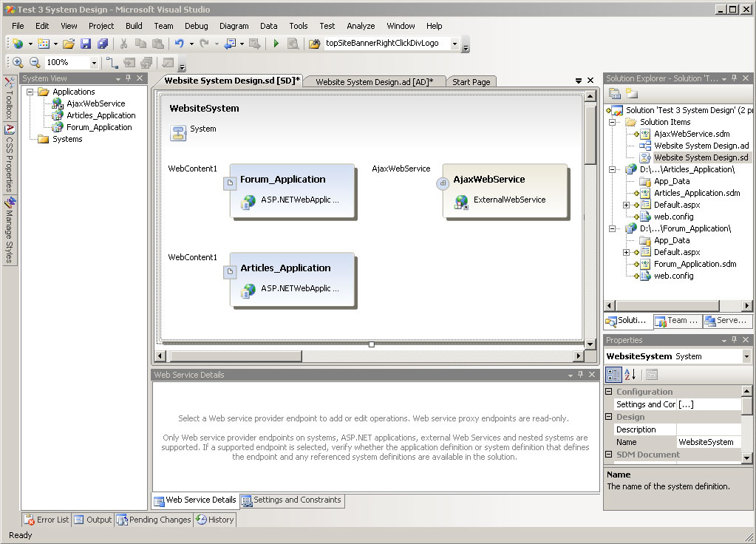Select Forum_Application.sdm in Solution Explorer

coord(695,265)
